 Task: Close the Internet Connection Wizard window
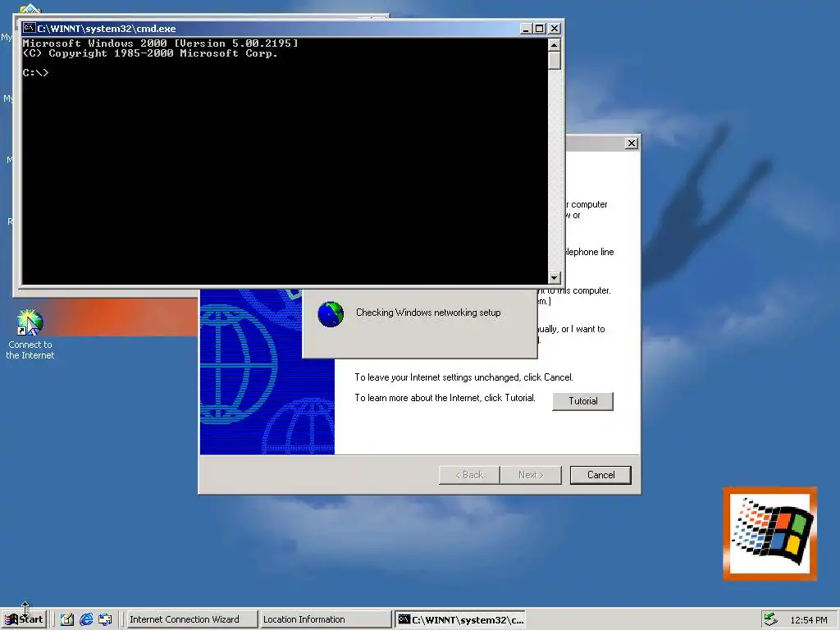click(632, 143)
